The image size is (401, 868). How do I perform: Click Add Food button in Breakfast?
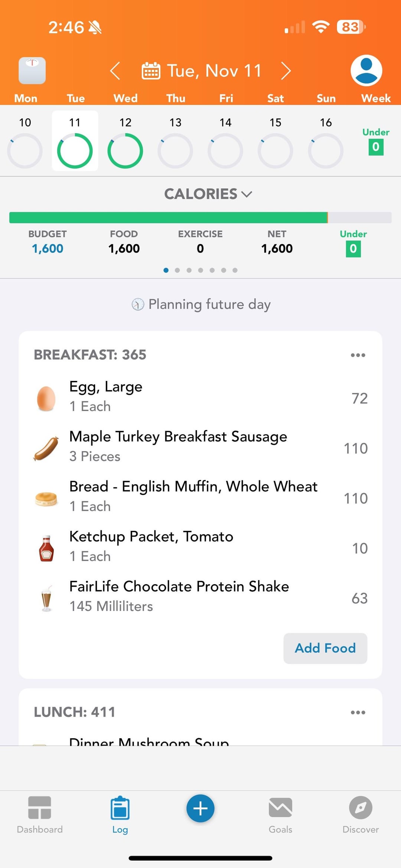click(325, 648)
